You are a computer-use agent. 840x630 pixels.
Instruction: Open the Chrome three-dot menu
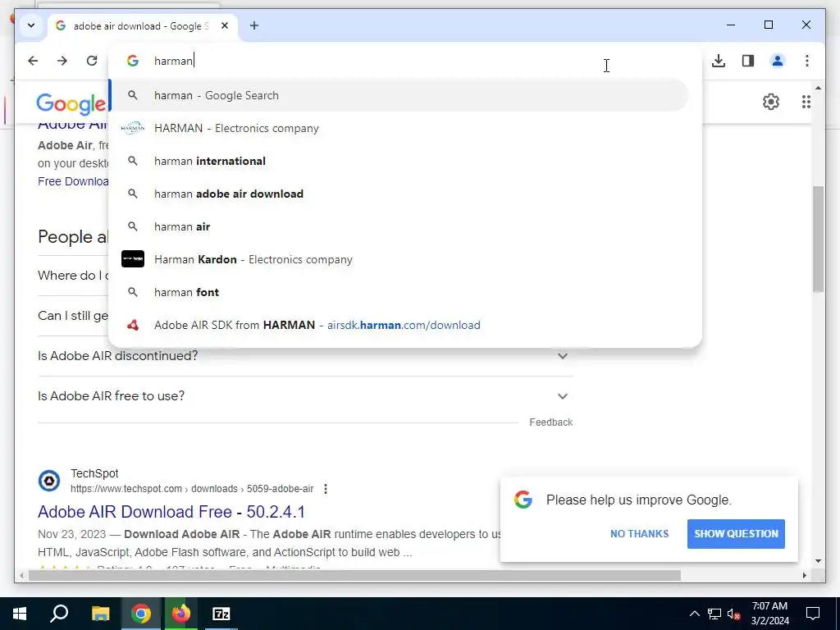click(807, 61)
